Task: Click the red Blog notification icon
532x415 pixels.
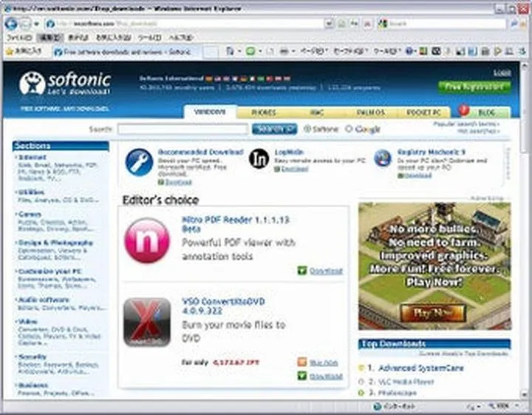Action: pyautogui.click(x=463, y=110)
